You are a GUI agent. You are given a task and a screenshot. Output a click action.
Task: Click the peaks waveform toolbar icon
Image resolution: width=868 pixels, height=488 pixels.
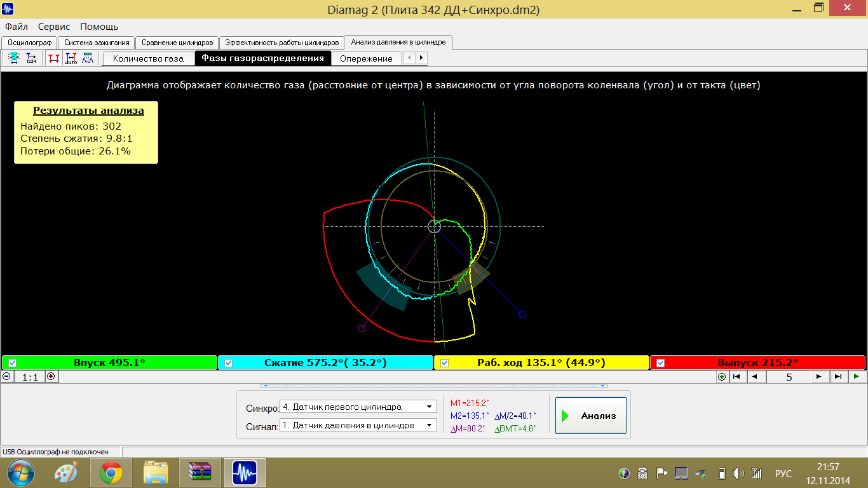88,58
